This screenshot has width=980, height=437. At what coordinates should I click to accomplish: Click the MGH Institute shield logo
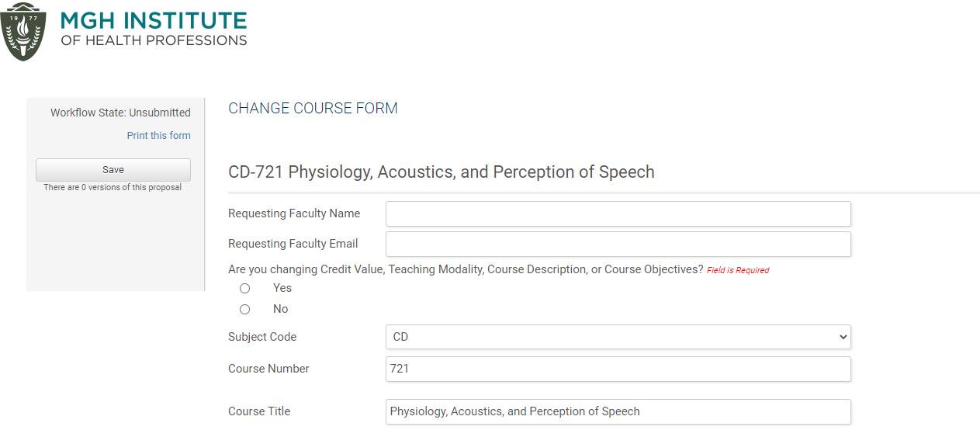pos(23,32)
